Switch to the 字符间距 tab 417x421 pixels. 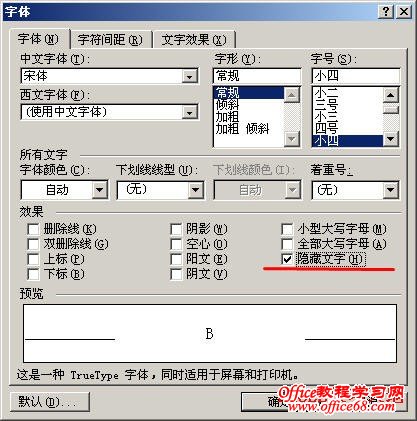(110, 40)
